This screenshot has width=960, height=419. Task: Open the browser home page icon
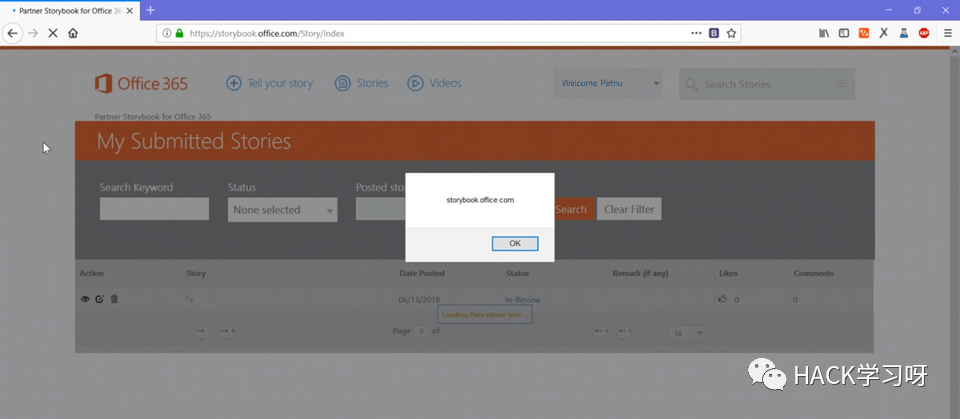click(73, 33)
